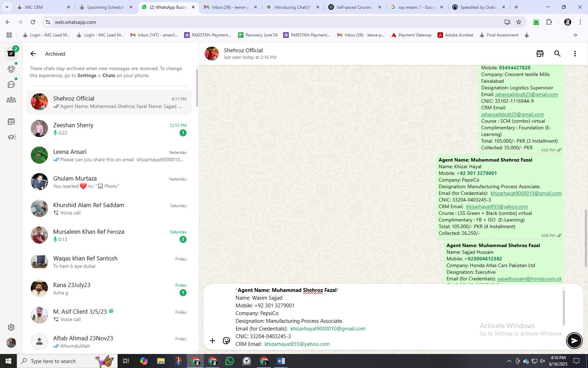The height and width of the screenshot is (368, 588).
Task: Open the Final Assessment bookmark
Action: tap(499, 35)
